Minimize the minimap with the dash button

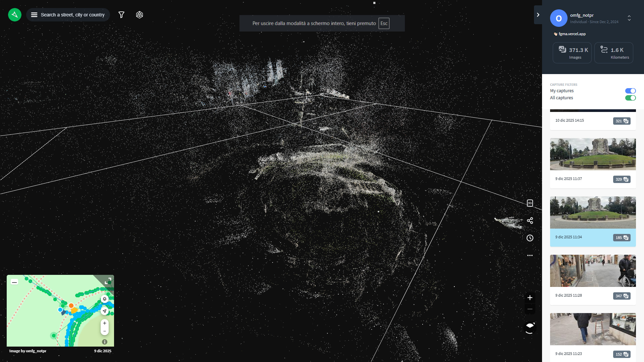coord(14,282)
